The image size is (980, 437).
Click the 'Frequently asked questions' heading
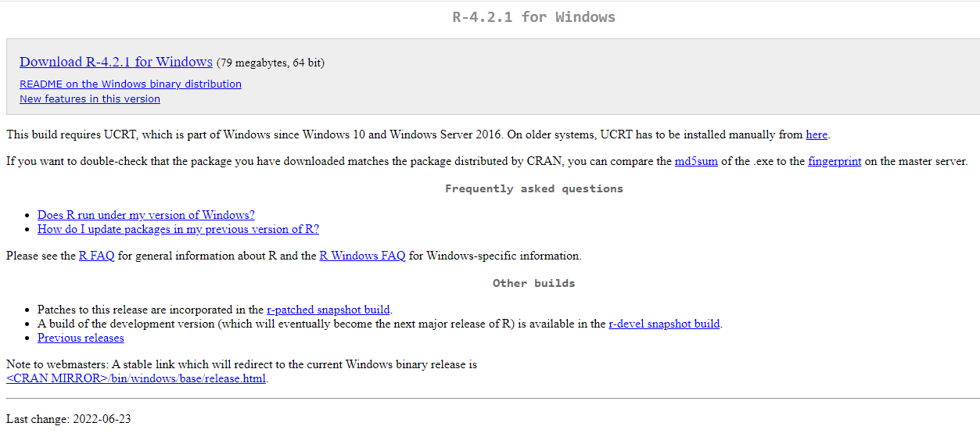click(533, 188)
